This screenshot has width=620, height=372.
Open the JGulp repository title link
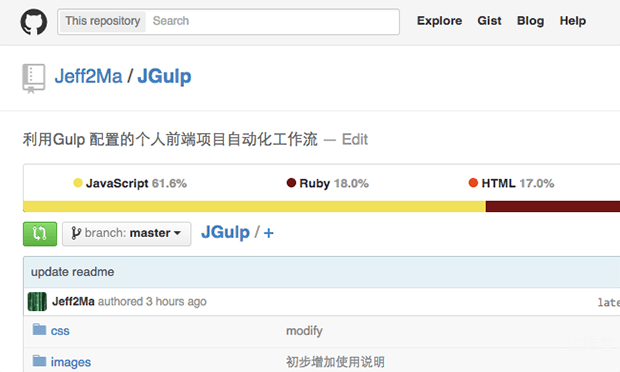164,76
